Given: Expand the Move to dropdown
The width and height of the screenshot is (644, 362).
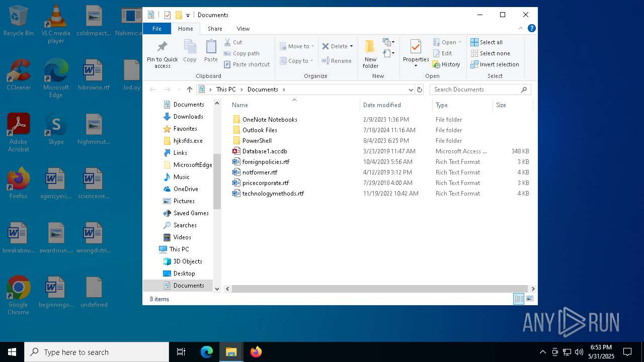Looking at the screenshot, I should (312, 46).
